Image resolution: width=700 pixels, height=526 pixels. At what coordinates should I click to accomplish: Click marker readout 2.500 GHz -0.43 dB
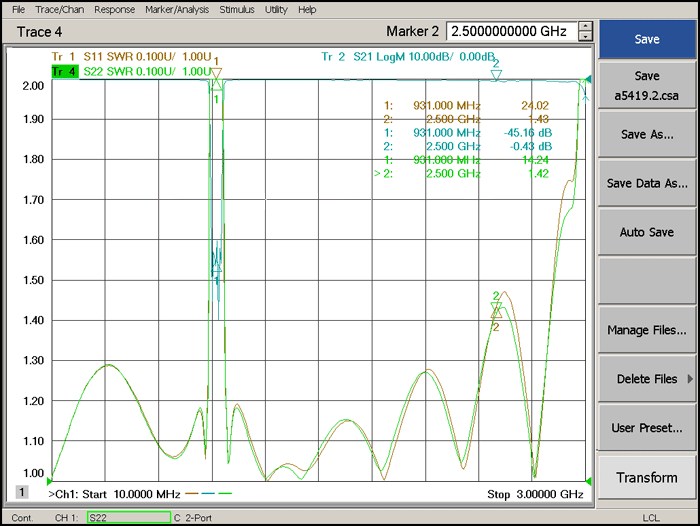468,146
